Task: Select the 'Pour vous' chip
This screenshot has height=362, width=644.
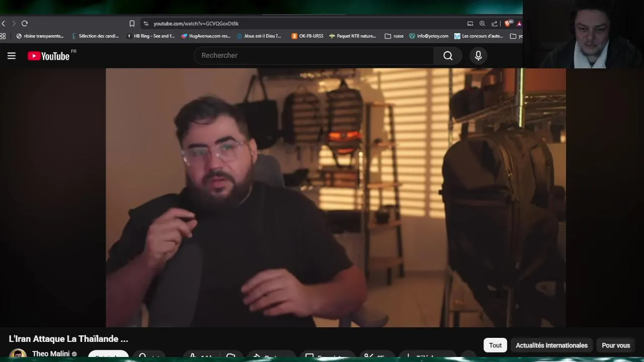Action: [x=616, y=345]
